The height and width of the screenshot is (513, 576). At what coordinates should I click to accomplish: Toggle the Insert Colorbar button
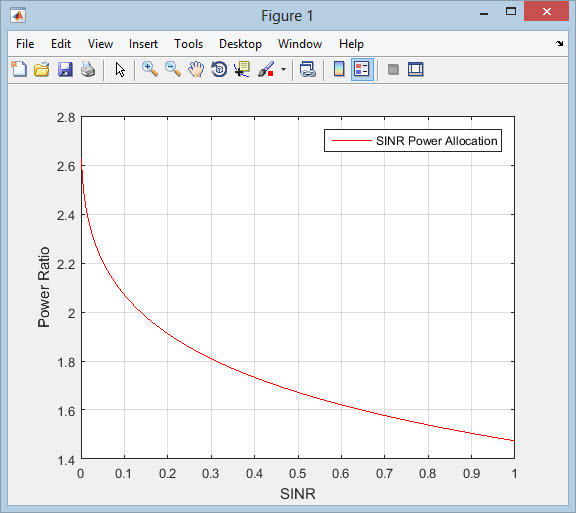(x=339, y=69)
